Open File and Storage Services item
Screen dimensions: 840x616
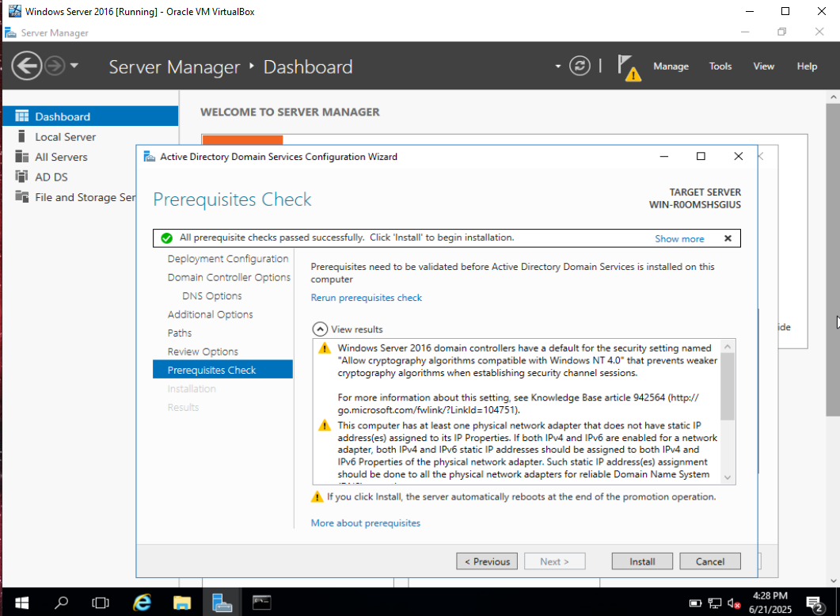tap(70, 197)
